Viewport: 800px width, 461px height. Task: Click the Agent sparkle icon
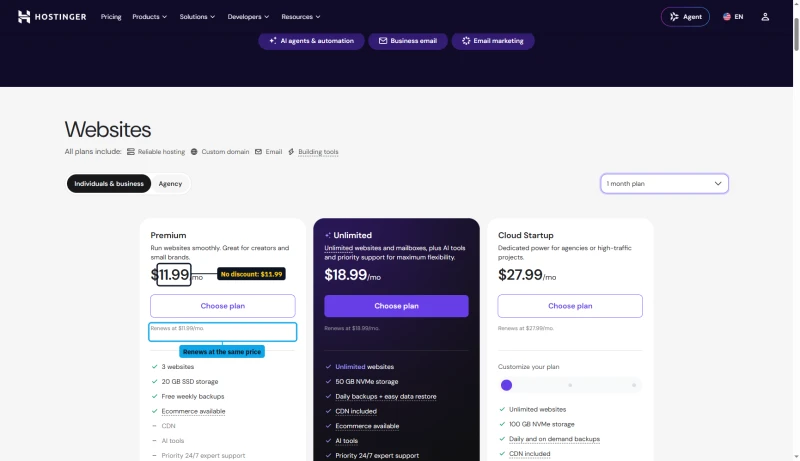(x=674, y=17)
